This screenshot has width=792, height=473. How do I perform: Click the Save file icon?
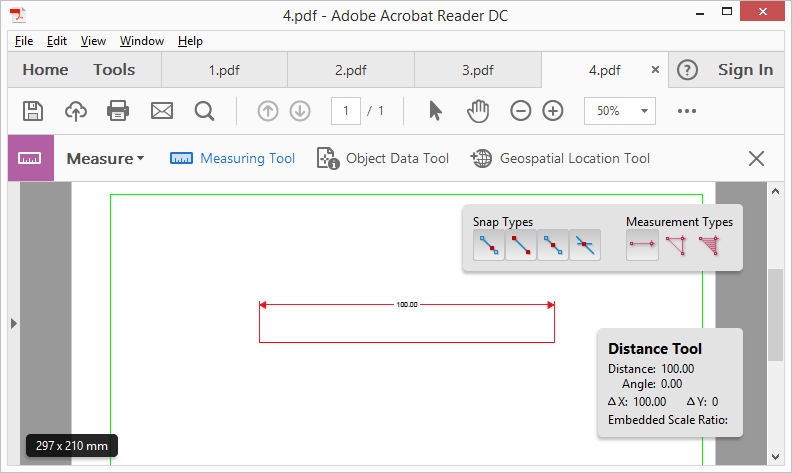pos(33,111)
